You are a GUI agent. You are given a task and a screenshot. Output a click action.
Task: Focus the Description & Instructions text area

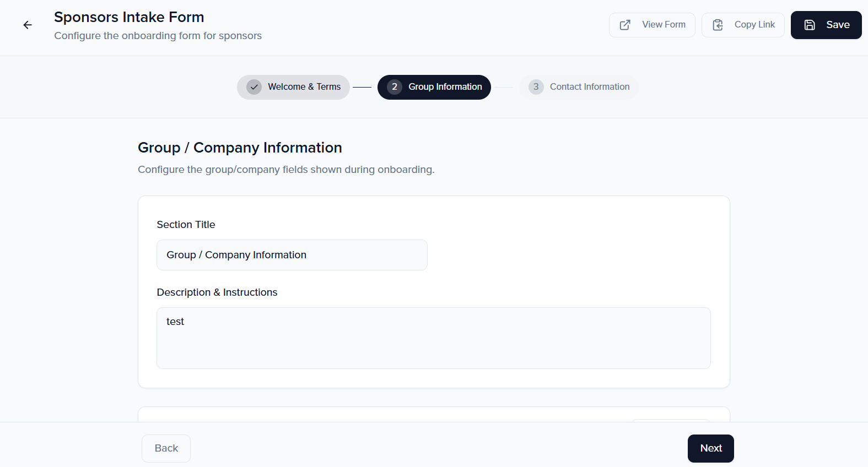point(433,338)
